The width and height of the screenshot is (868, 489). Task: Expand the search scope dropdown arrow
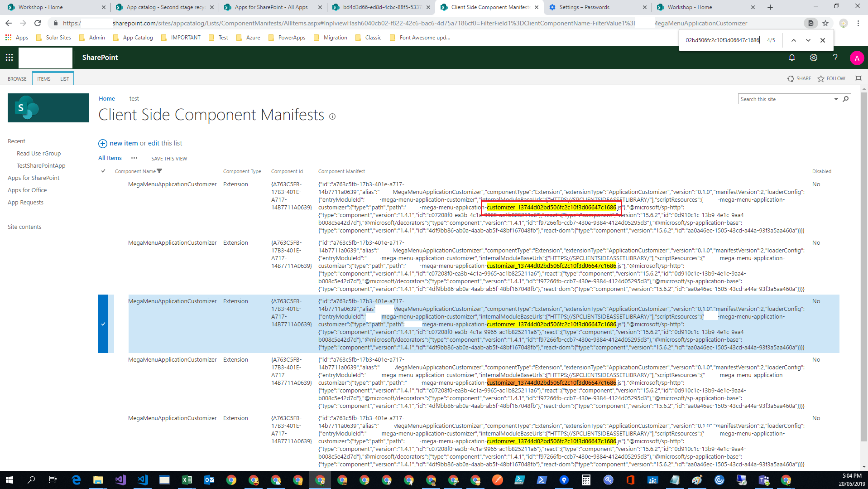coord(836,99)
